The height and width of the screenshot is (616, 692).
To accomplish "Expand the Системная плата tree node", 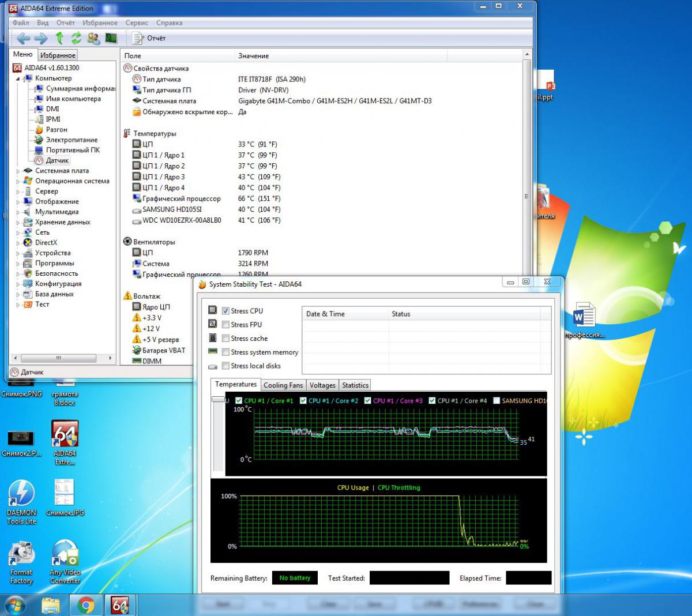I will tap(18, 171).
